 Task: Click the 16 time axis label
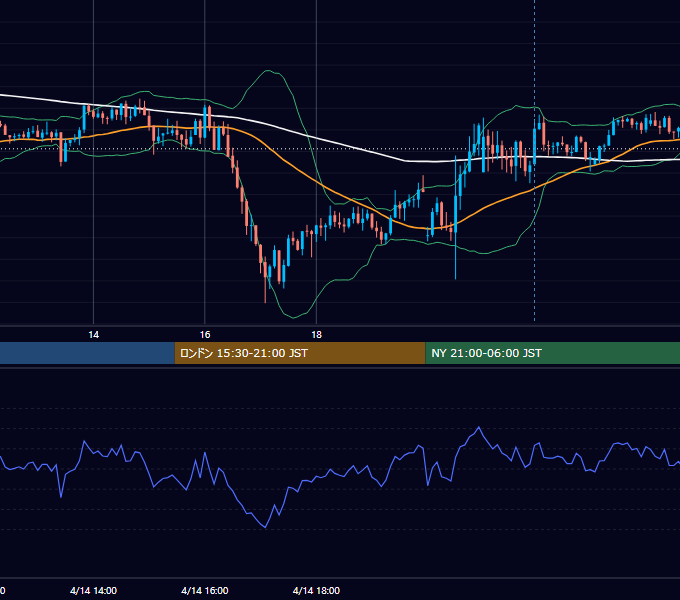[205, 335]
